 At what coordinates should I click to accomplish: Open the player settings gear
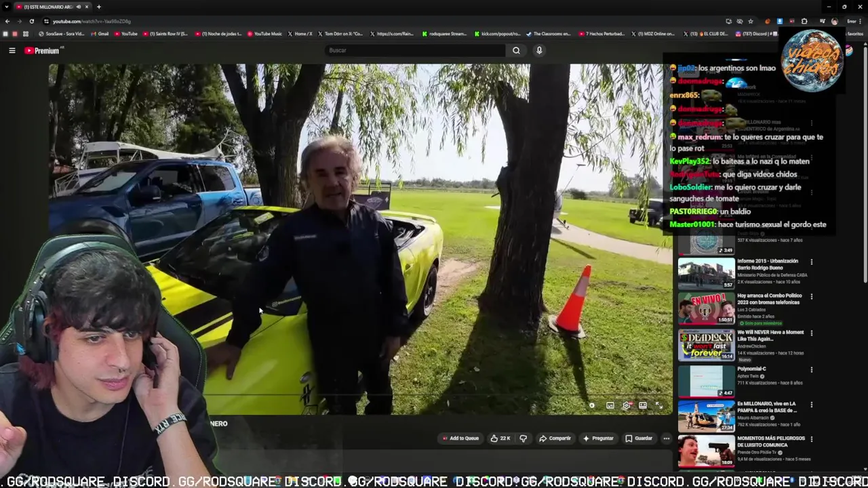coord(627,405)
